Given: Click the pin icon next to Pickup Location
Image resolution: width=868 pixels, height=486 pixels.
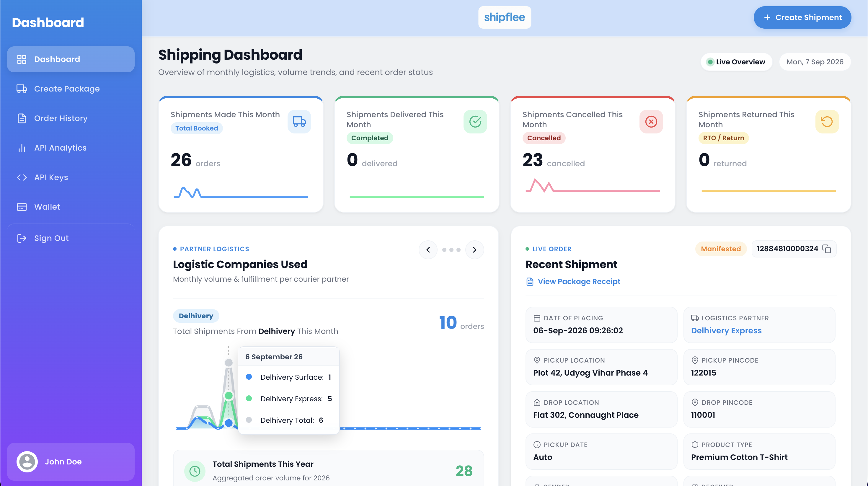Looking at the screenshot, I should click(x=537, y=360).
